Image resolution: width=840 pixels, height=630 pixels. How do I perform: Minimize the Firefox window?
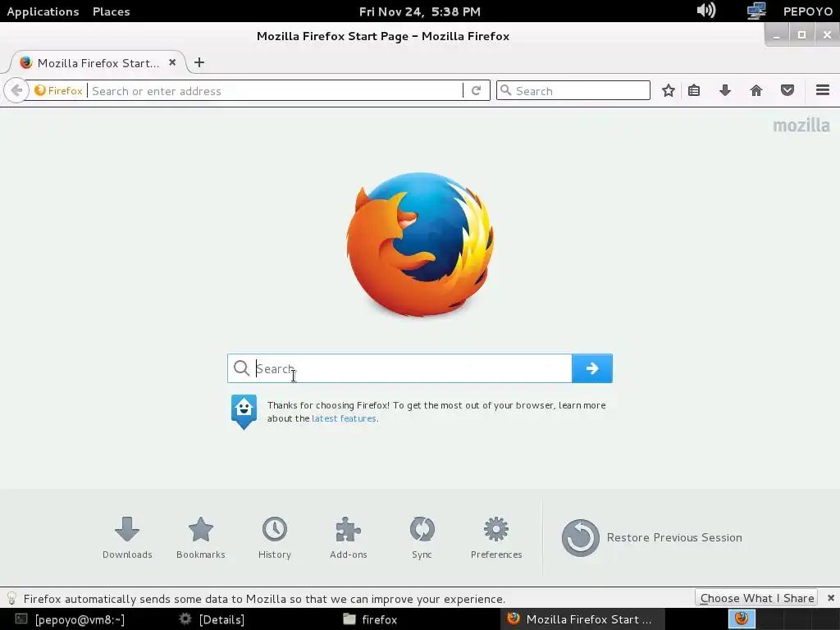[x=776, y=35]
